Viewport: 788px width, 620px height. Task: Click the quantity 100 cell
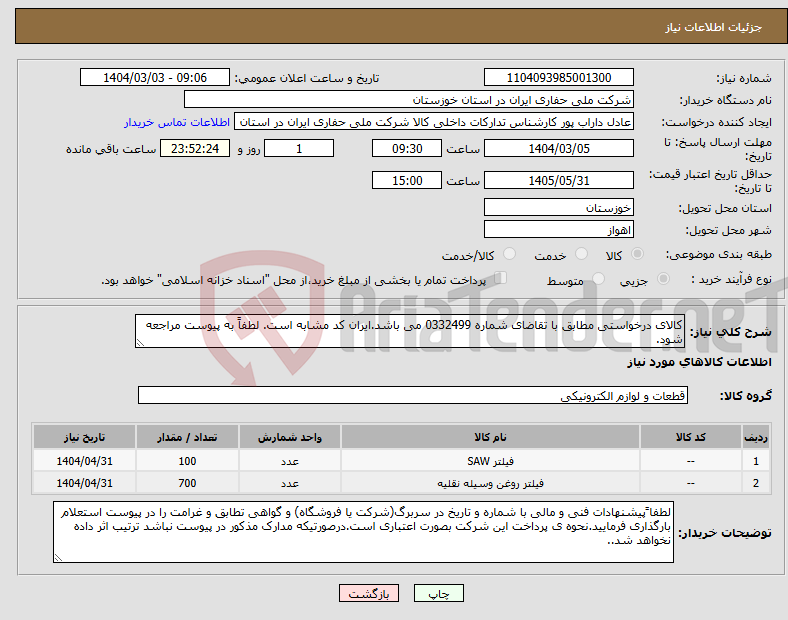187,461
